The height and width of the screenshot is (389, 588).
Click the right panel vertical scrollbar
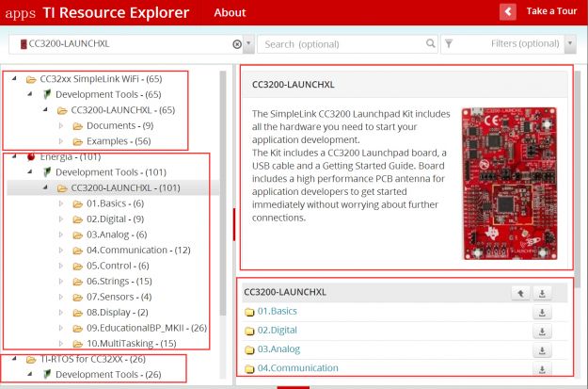tap(578, 180)
